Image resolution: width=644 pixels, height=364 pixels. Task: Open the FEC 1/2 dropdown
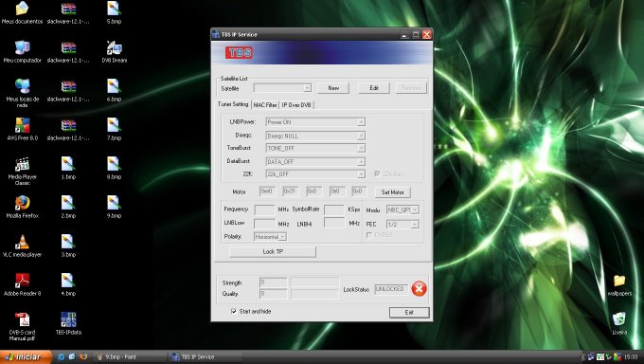402,224
